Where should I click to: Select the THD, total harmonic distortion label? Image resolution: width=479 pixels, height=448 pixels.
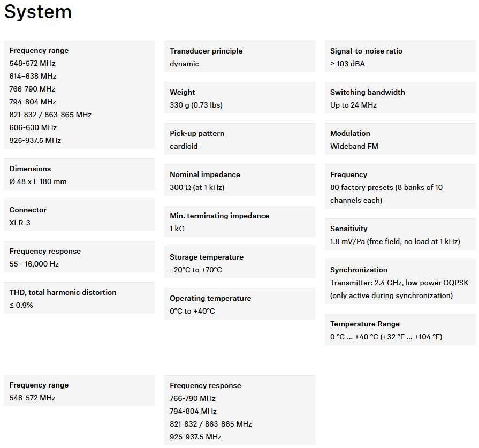click(x=63, y=292)
